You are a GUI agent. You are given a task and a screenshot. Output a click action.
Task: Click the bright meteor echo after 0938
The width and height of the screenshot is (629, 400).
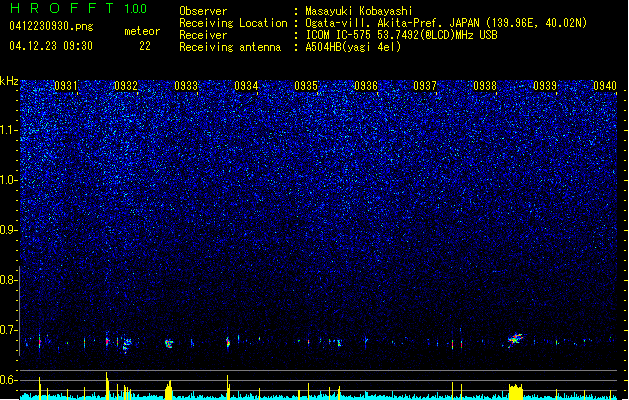(515, 340)
